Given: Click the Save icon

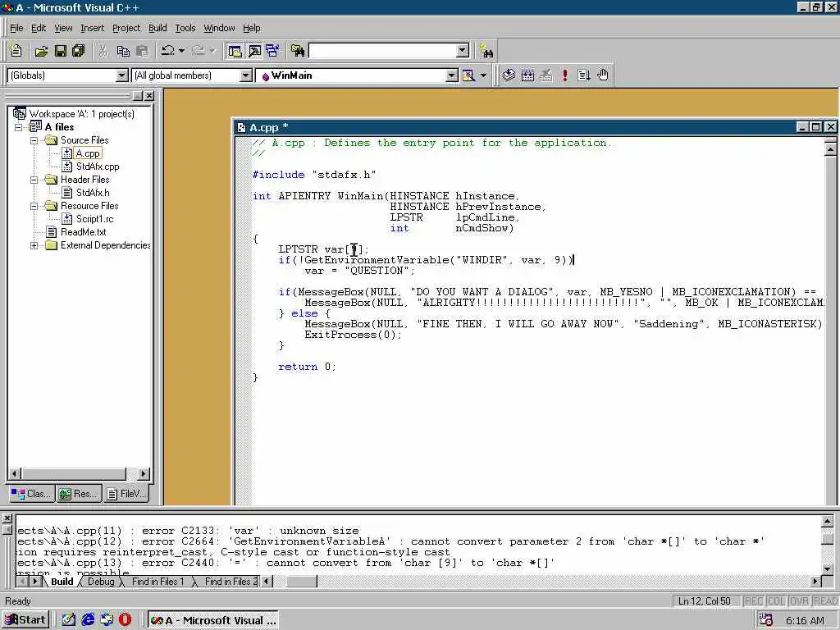Looking at the screenshot, I should click(61, 51).
